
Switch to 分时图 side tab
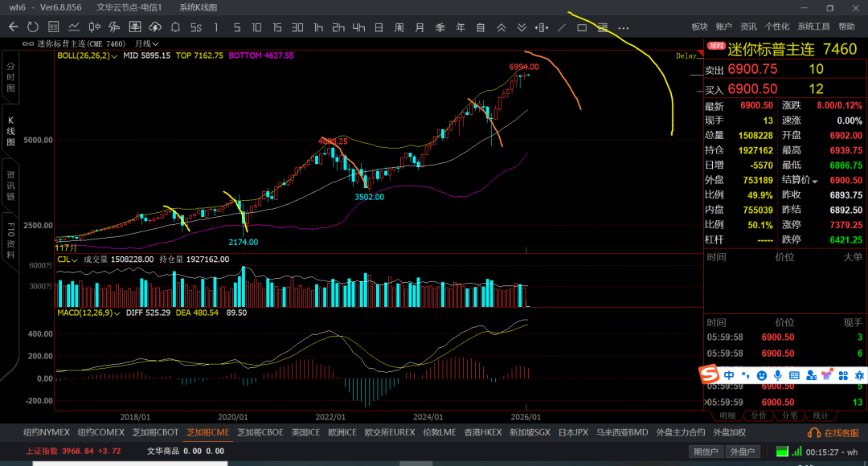coord(10,77)
